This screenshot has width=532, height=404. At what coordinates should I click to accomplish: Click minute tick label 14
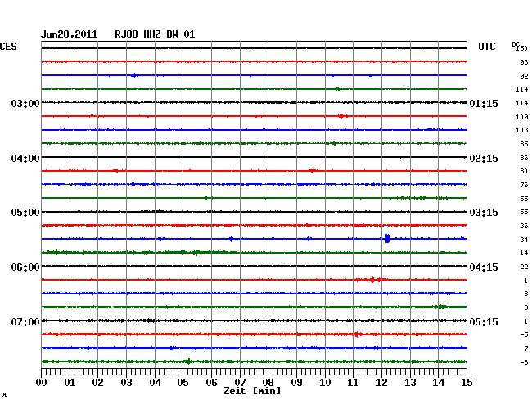[x=439, y=383]
